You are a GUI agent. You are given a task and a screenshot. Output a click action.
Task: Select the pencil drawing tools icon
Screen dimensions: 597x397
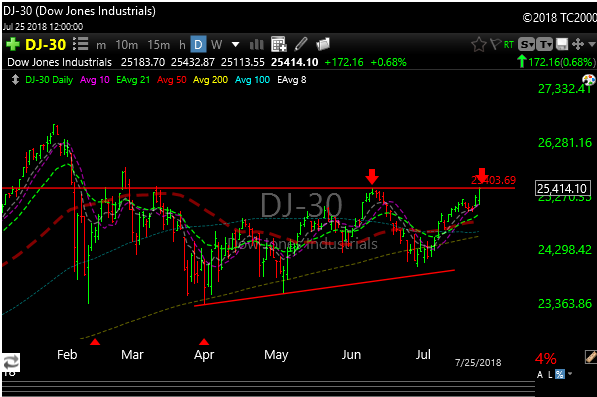coord(301,44)
